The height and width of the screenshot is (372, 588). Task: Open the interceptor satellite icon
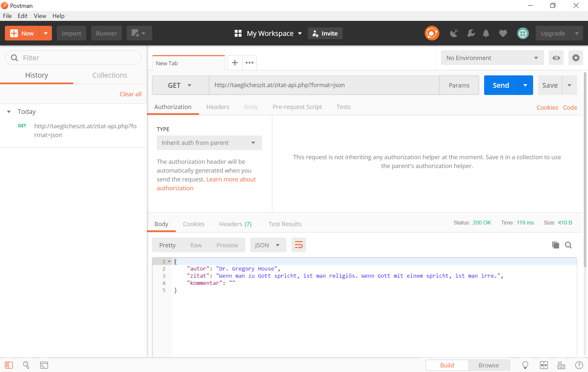tap(454, 33)
